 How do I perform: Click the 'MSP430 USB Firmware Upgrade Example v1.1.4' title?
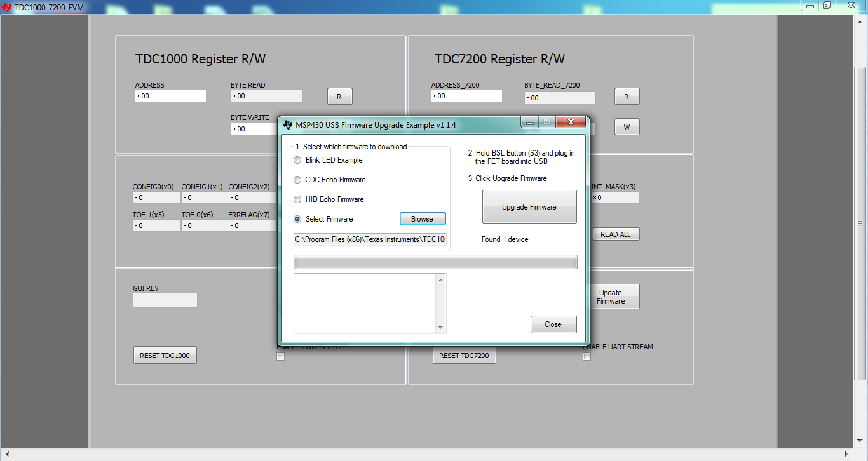376,125
